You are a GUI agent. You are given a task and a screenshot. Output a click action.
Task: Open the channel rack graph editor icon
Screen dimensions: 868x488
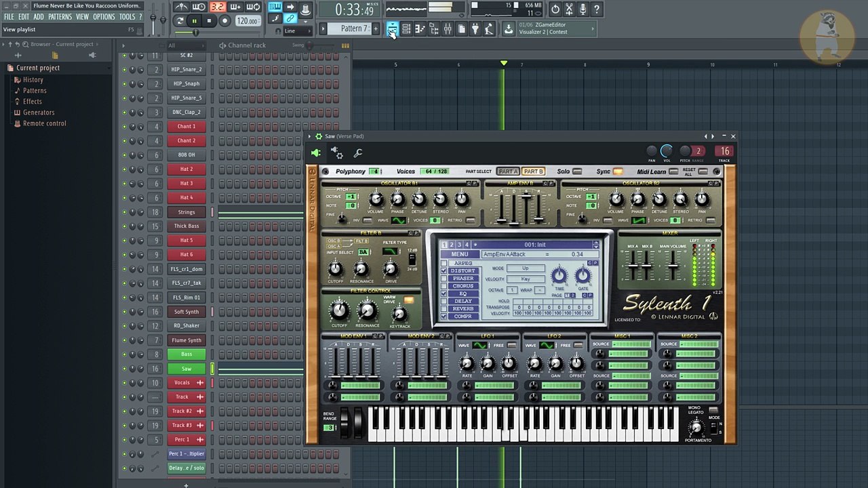coord(345,45)
